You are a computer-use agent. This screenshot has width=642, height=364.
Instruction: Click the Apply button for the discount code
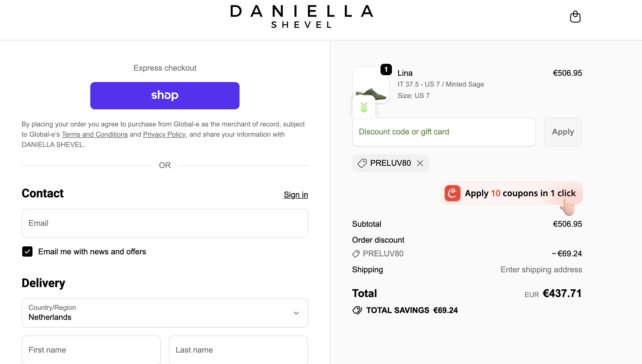point(563,132)
